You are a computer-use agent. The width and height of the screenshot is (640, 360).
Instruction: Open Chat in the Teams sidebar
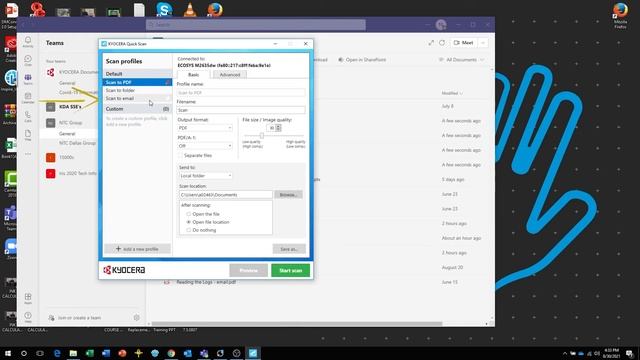tap(28, 60)
